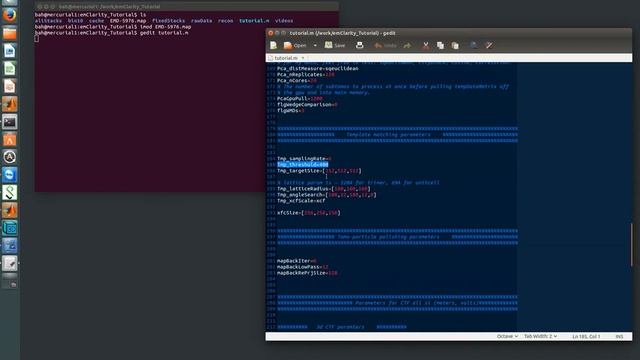Viewport: 640px width, 360px height.
Task: Click the Tmp_angleSearch line
Action: point(327,195)
